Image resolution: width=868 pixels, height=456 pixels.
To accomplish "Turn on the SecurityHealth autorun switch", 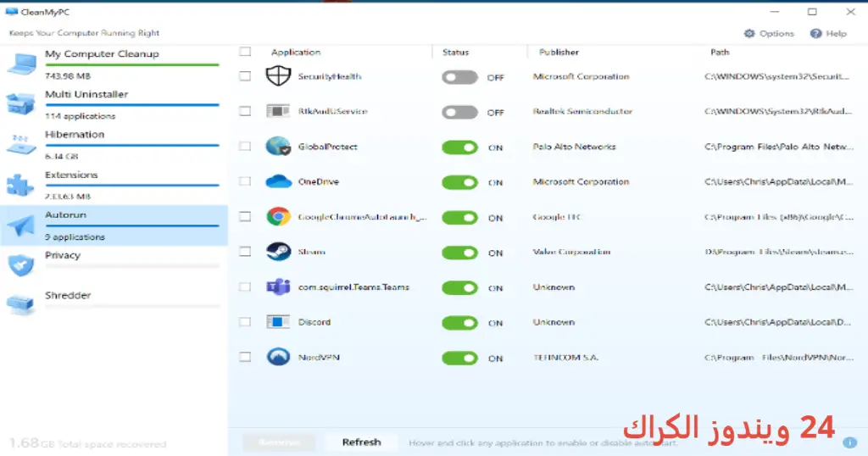I will 459,77.
